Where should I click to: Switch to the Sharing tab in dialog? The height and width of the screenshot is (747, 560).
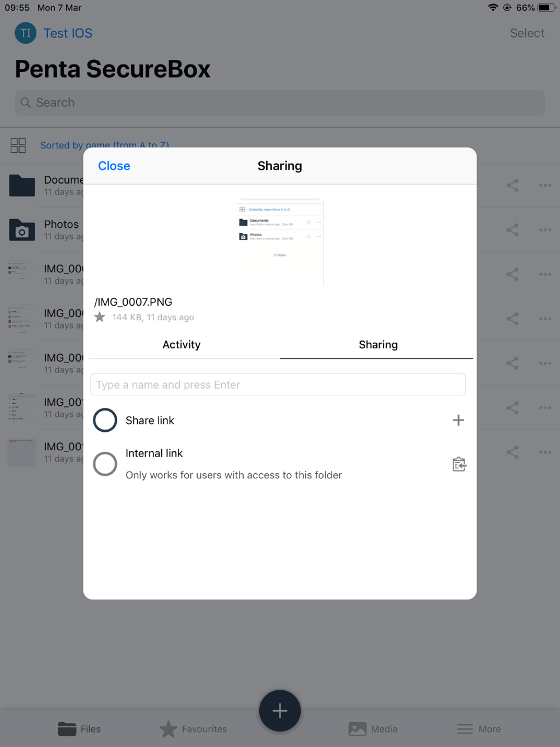coord(378,344)
